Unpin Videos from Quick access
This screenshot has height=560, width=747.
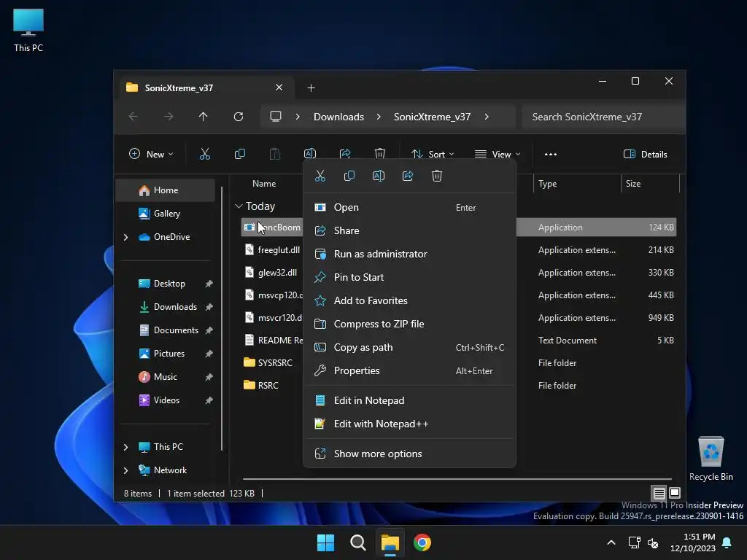209,400
